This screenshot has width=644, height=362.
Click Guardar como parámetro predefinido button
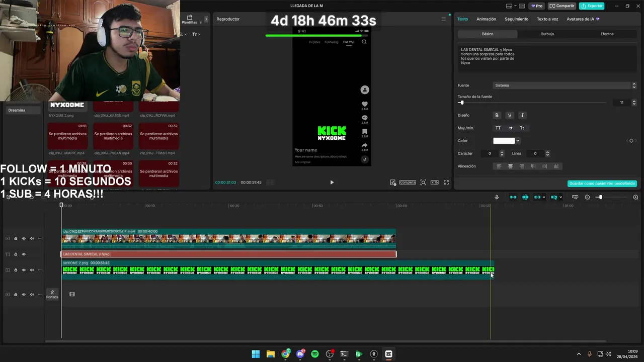click(602, 184)
